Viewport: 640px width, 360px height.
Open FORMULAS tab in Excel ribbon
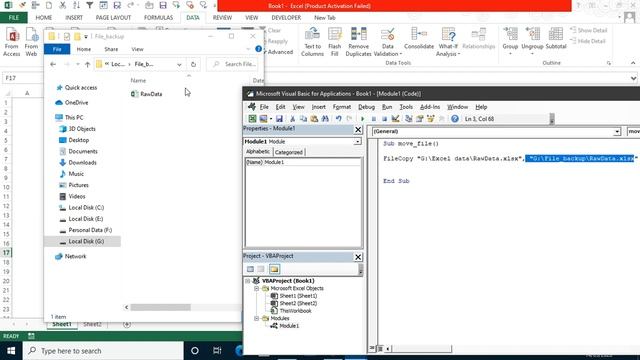(x=158, y=18)
